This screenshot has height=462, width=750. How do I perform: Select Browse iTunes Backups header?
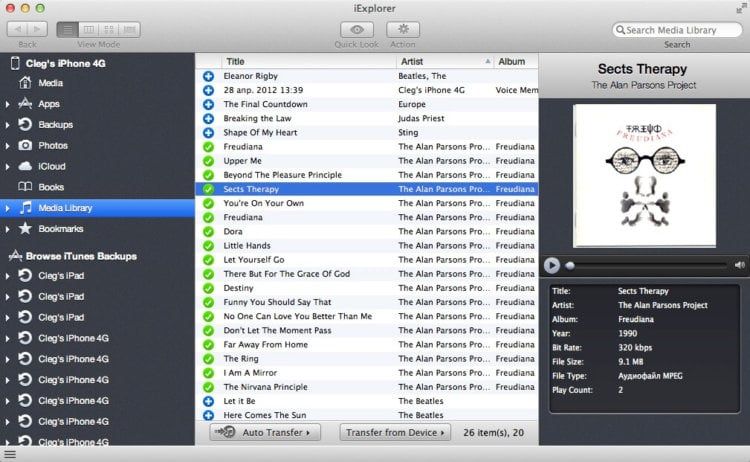81,256
